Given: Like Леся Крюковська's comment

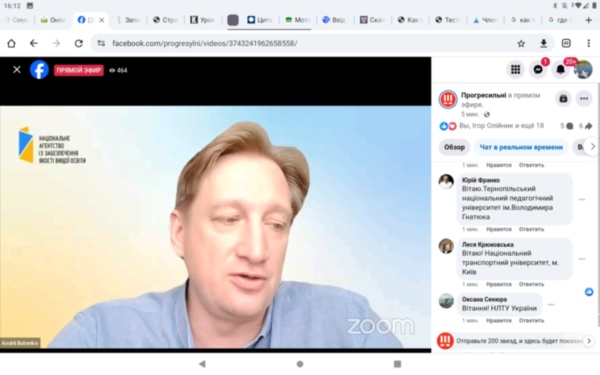Looking at the screenshot, I should coord(499,284).
